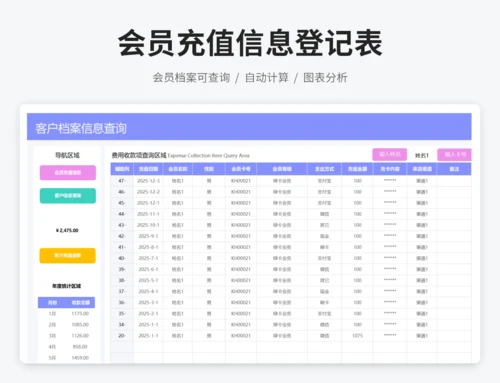Screen dimensions: 500x383
Task: Select the 姓名1 name cell in row 45-
Action: pyautogui.click(x=178, y=203)
